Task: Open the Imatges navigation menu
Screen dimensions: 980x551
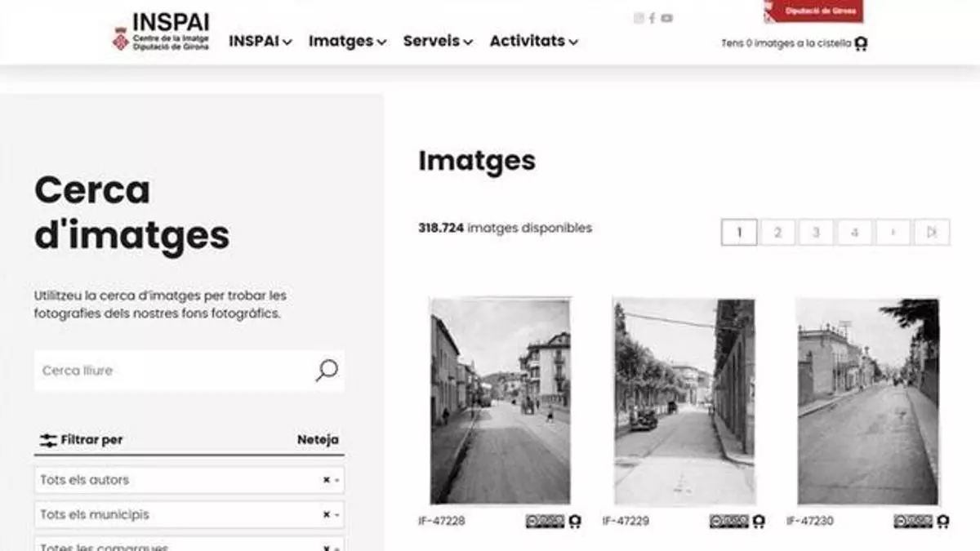Action: pyautogui.click(x=347, y=41)
